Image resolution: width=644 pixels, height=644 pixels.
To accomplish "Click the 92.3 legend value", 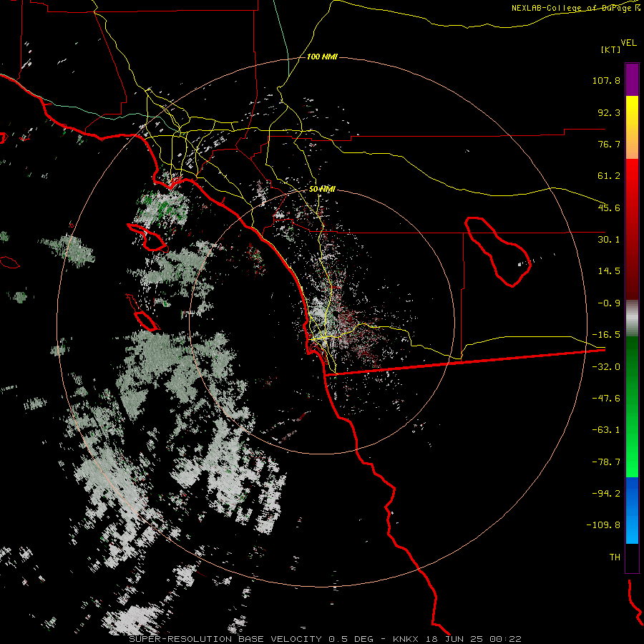I will 609,112.
